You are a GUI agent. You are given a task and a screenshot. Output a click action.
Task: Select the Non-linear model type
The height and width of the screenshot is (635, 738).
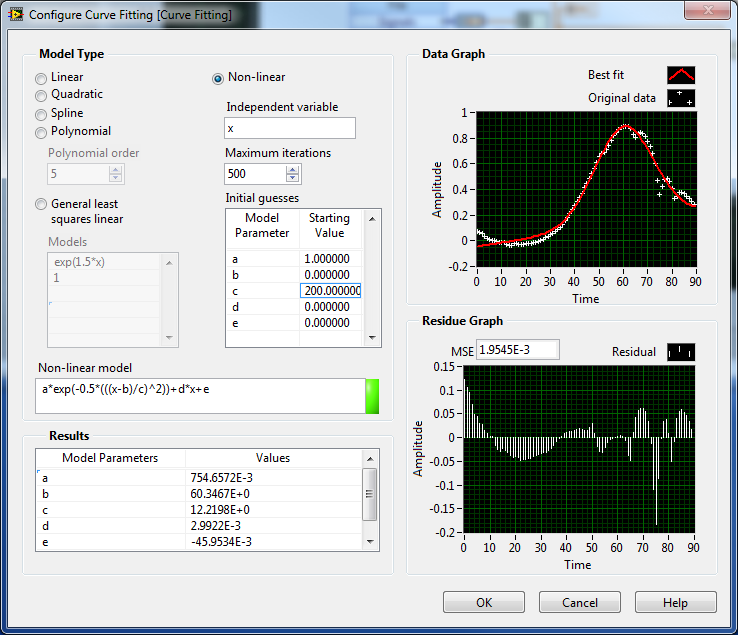(x=217, y=79)
